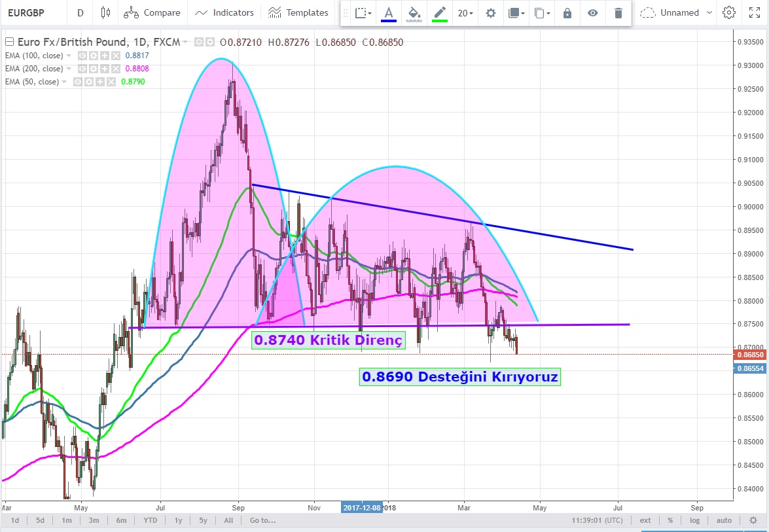Expand the EMA (100, close) indicator arrow
Screen dimensions: 769x532
coord(69,56)
